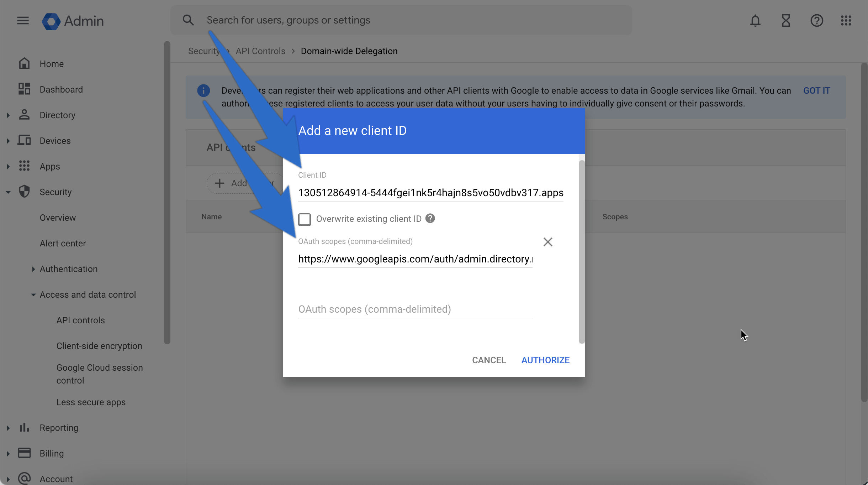Expand the Directory section
The image size is (868, 485).
[8, 115]
